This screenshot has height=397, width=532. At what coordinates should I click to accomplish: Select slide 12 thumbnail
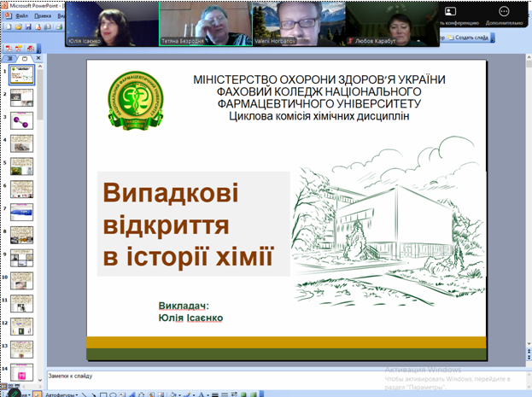pos(21,327)
